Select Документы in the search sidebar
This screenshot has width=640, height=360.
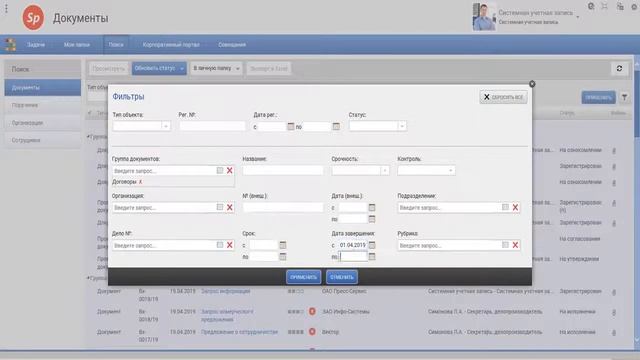click(x=43, y=87)
